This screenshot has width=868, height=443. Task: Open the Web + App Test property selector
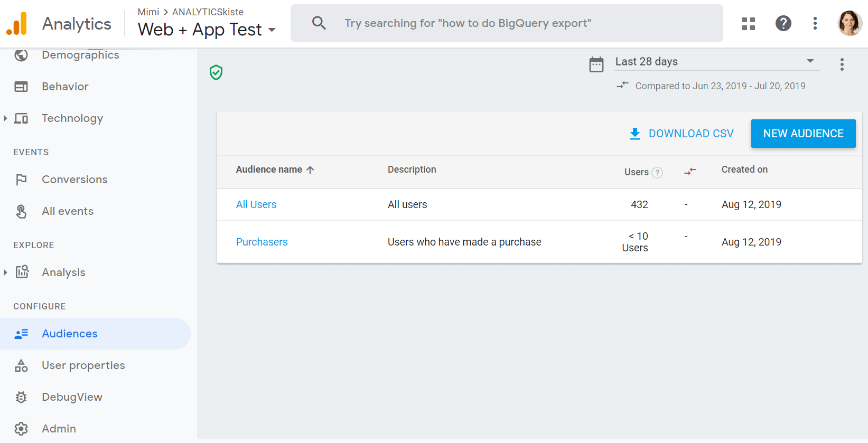[207, 30]
